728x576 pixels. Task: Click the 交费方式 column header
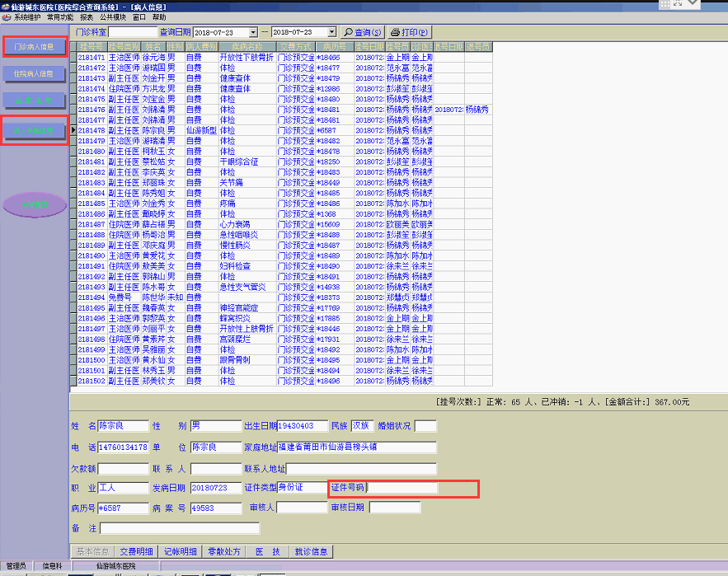point(296,47)
